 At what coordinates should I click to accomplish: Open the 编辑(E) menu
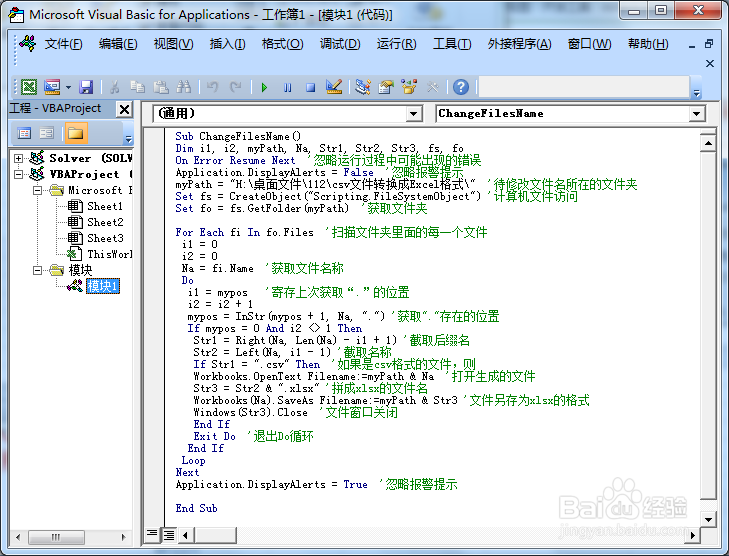coord(118,44)
